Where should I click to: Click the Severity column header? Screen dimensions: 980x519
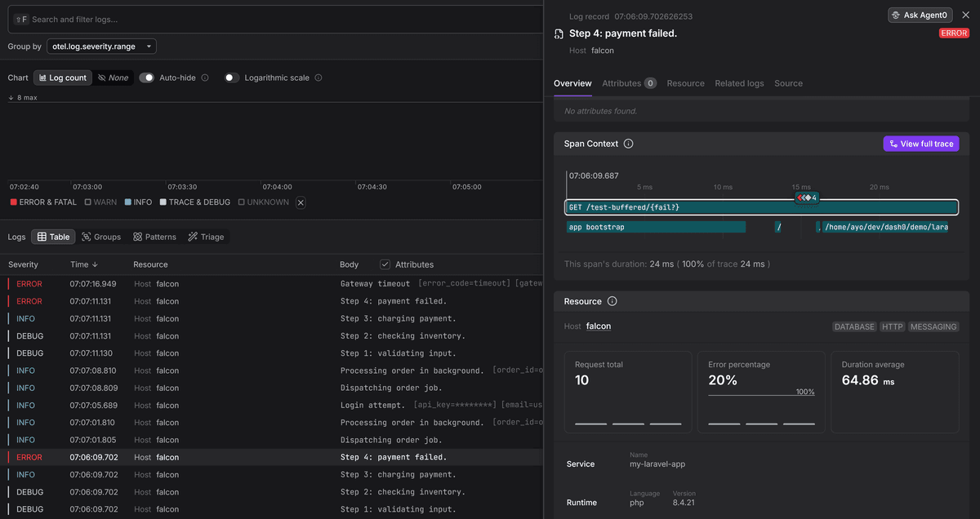pos(23,264)
